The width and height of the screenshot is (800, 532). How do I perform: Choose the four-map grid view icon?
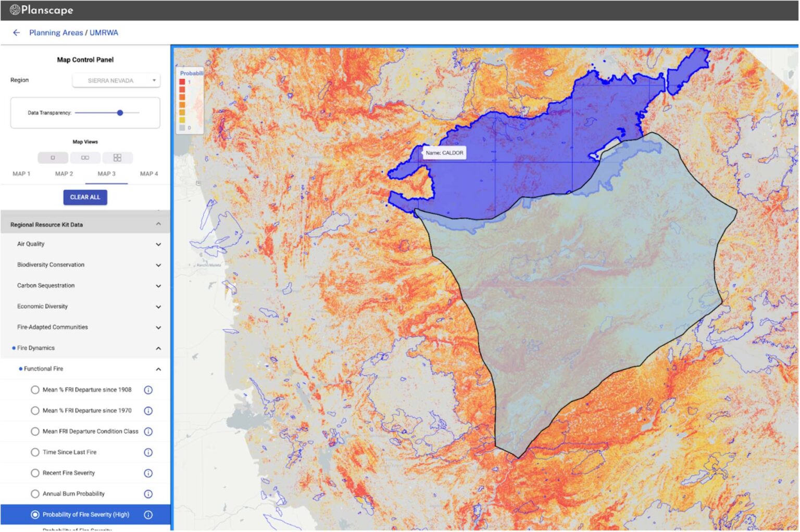pyautogui.click(x=118, y=157)
